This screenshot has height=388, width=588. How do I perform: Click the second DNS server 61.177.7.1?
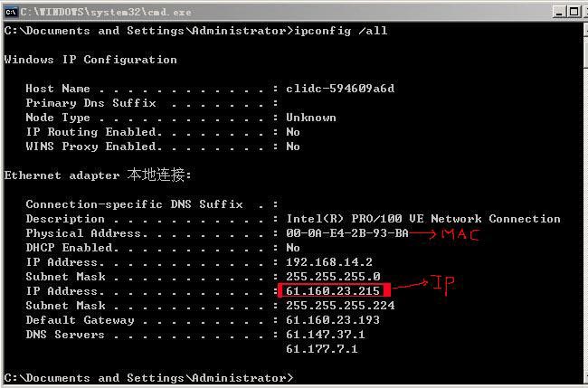click(322, 349)
